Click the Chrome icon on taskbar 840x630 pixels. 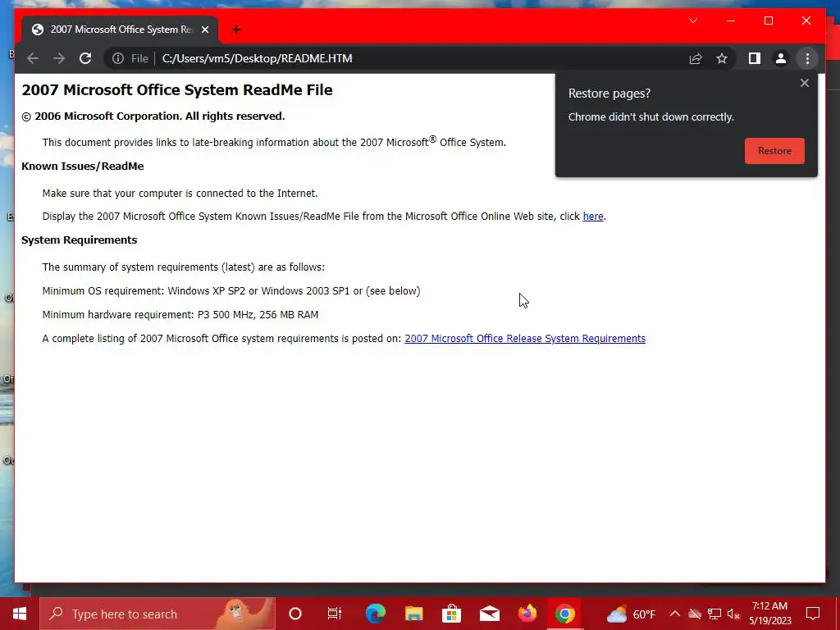click(x=564, y=614)
